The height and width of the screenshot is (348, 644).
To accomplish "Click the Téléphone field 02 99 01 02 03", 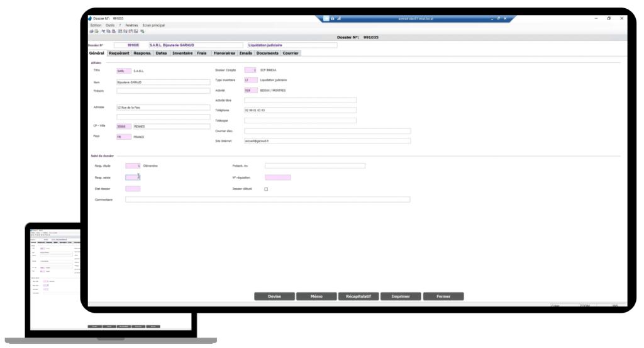I will [x=300, y=110].
